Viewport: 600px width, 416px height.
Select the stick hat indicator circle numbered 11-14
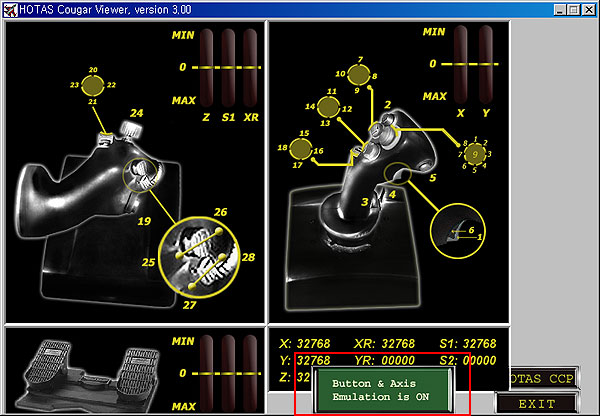329,107
